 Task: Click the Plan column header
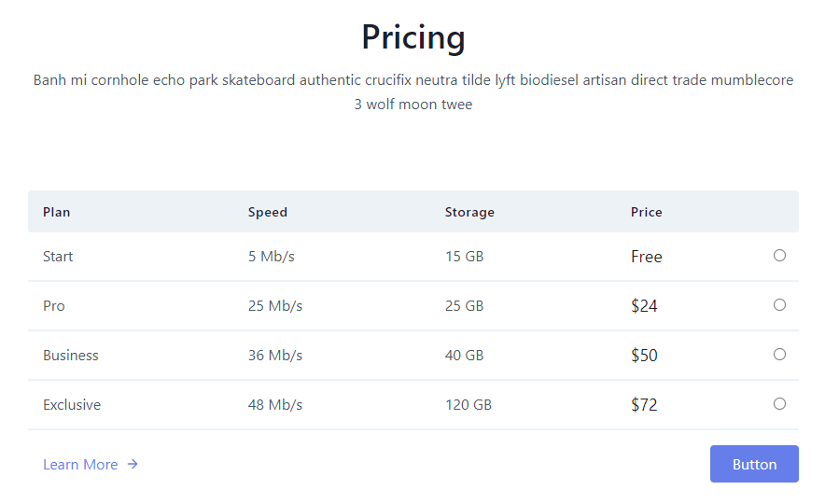click(x=56, y=212)
